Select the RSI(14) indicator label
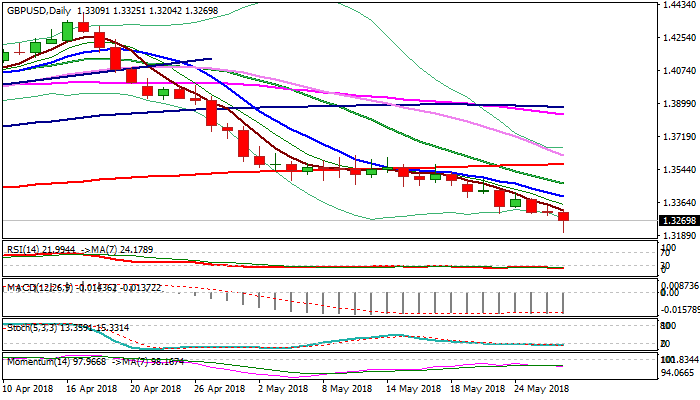The image size is (700, 400). click(21, 249)
